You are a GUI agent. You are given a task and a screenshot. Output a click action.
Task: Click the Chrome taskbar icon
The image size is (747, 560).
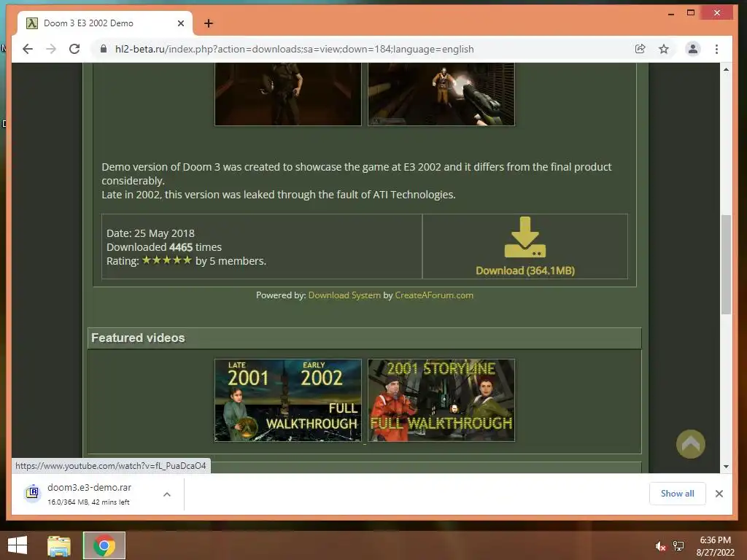[104, 545]
